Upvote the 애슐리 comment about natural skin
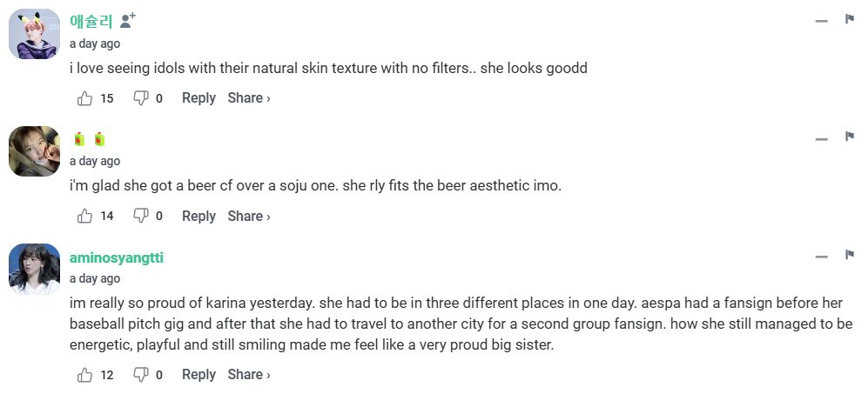The width and height of the screenshot is (868, 394). click(x=85, y=98)
